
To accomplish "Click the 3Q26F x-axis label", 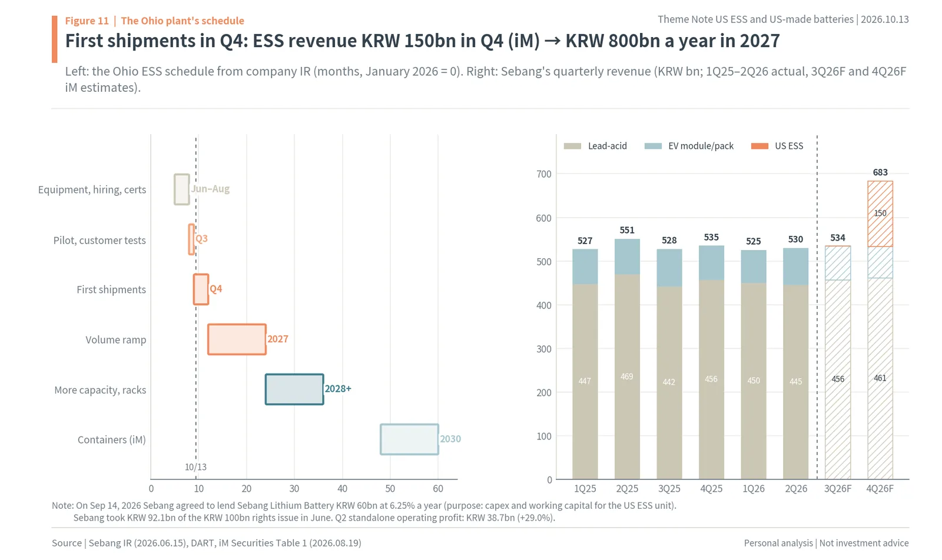I will (x=838, y=489).
